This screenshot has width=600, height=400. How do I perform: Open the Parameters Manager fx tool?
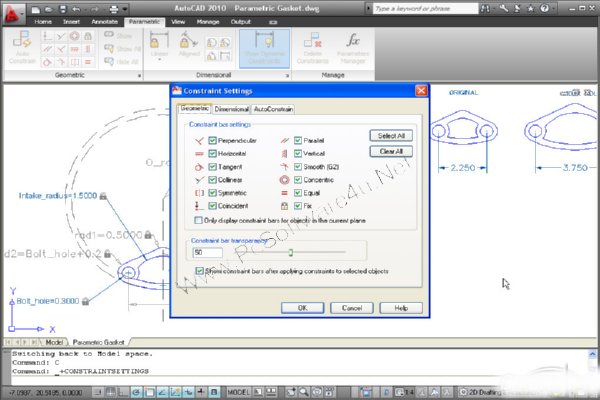tap(353, 48)
